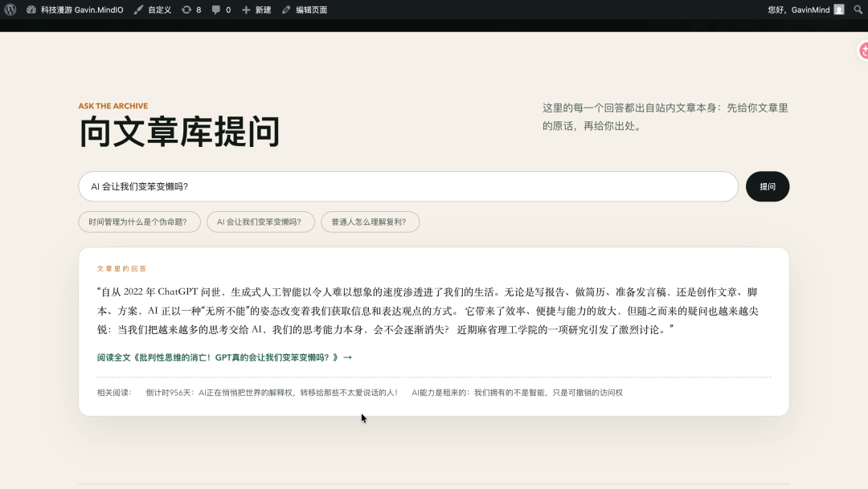
Task: Click the 文章里的回答 label
Action: [122, 269]
